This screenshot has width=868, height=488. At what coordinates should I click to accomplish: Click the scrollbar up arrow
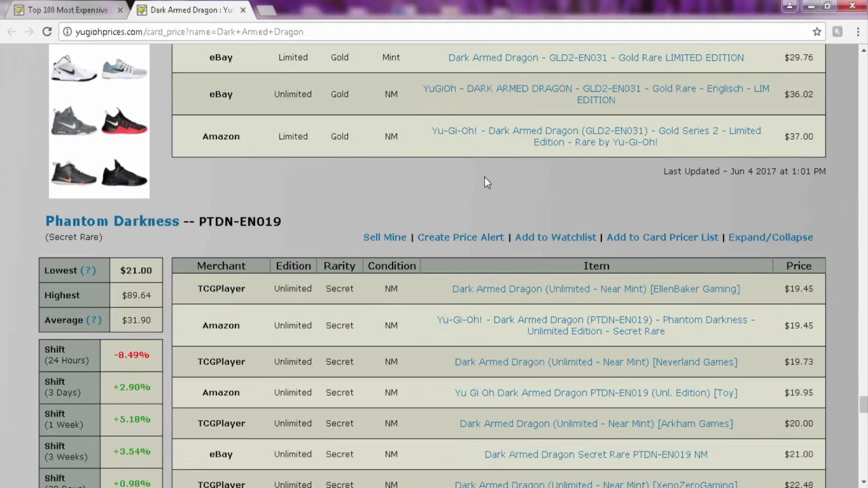(863, 50)
